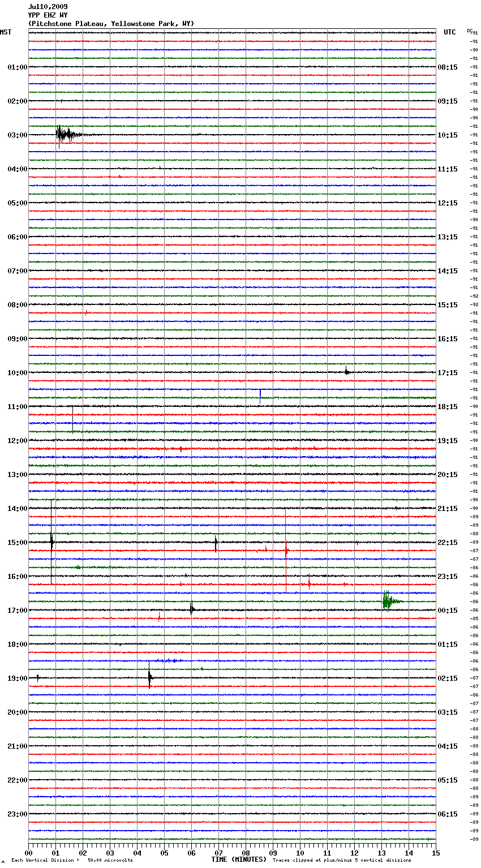The height and width of the screenshot is (868, 481).
Task: Click the 22:15 UTC time label
Action: (x=448, y=543)
